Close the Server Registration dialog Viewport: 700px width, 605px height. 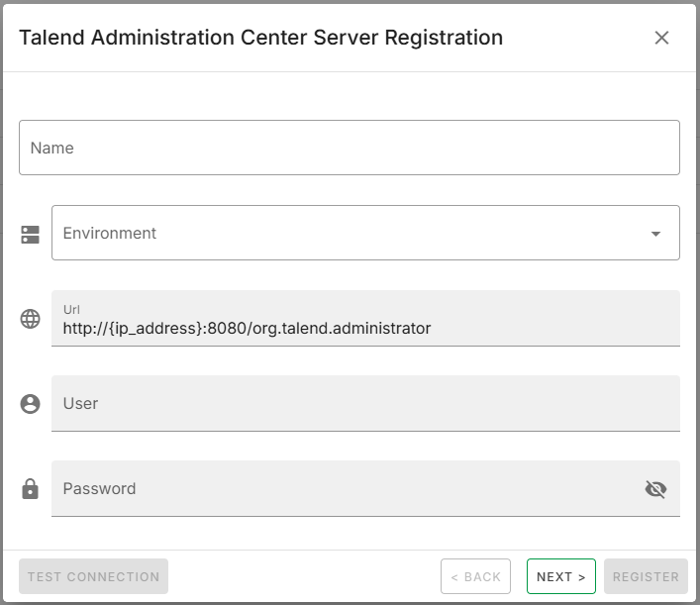[661, 38]
